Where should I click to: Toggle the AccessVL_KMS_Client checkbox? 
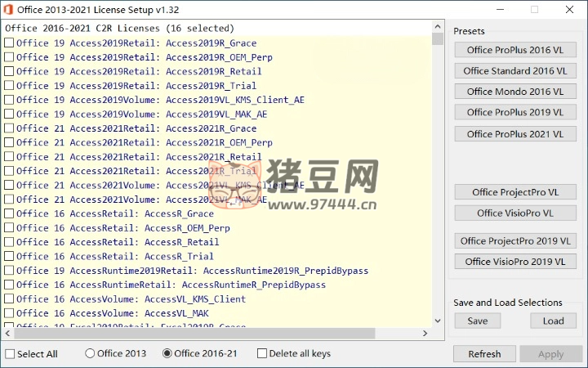pos(9,299)
